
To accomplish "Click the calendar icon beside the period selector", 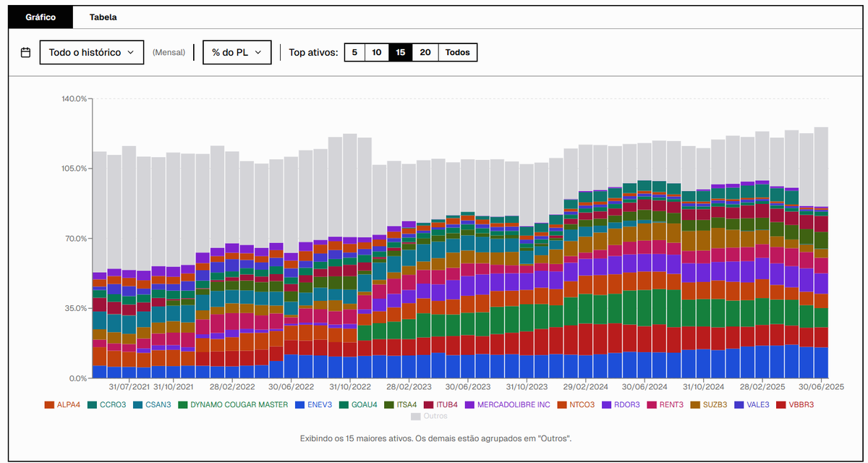I will (25, 52).
